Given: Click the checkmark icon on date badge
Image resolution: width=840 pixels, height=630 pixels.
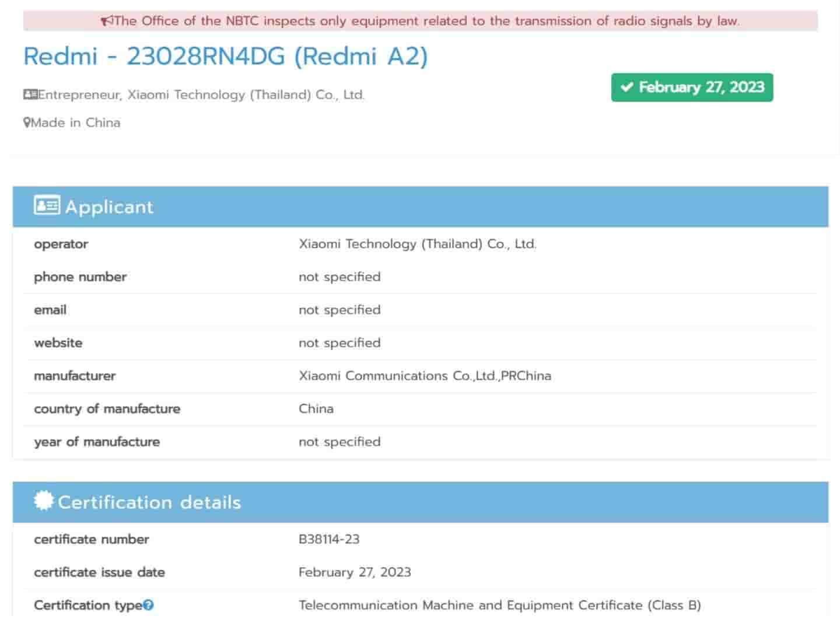Looking at the screenshot, I should click(x=627, y=87).
